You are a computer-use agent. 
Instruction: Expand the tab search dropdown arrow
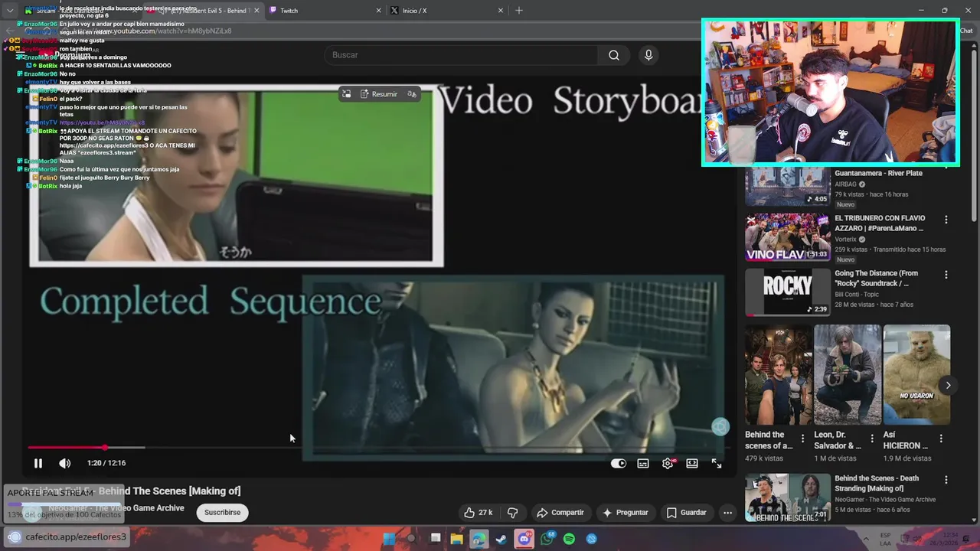click(9, 11)
